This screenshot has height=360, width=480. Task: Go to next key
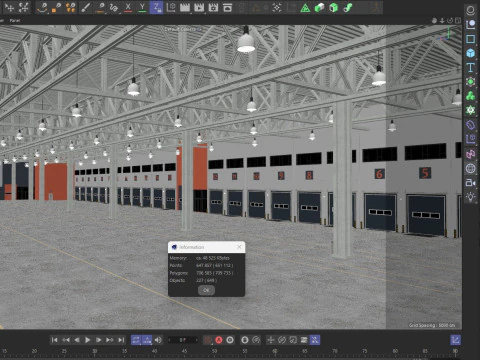[x=110, y=340]
